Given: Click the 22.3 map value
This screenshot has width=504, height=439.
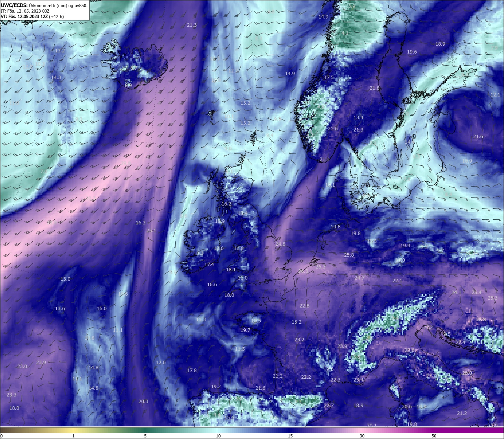Looking at the screenshot, I should (335, 380).
